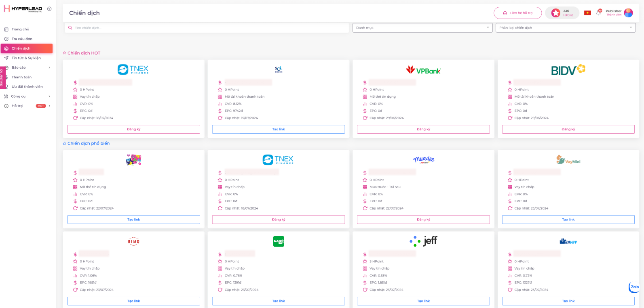Collapse sidebar using the circle toggle icon
Viewport: 644px width, 308px height.
click(49, 9)
